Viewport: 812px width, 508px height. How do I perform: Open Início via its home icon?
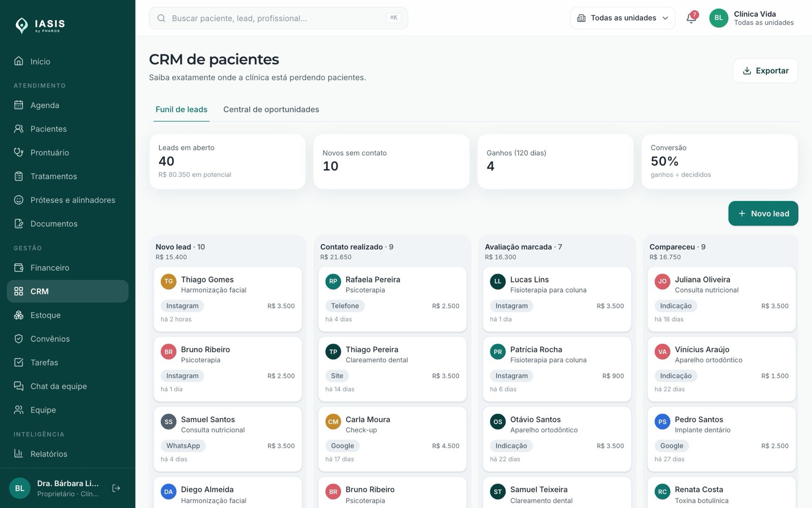point(19,61)
